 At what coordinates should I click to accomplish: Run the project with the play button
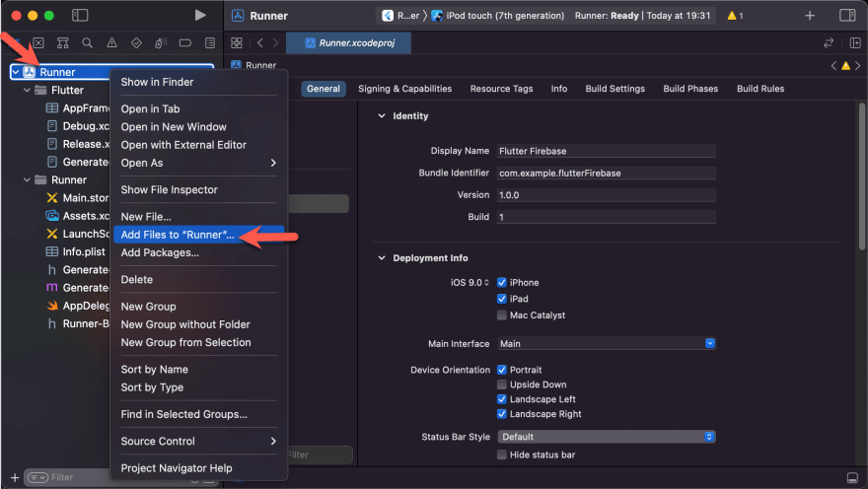click(200, 15)
